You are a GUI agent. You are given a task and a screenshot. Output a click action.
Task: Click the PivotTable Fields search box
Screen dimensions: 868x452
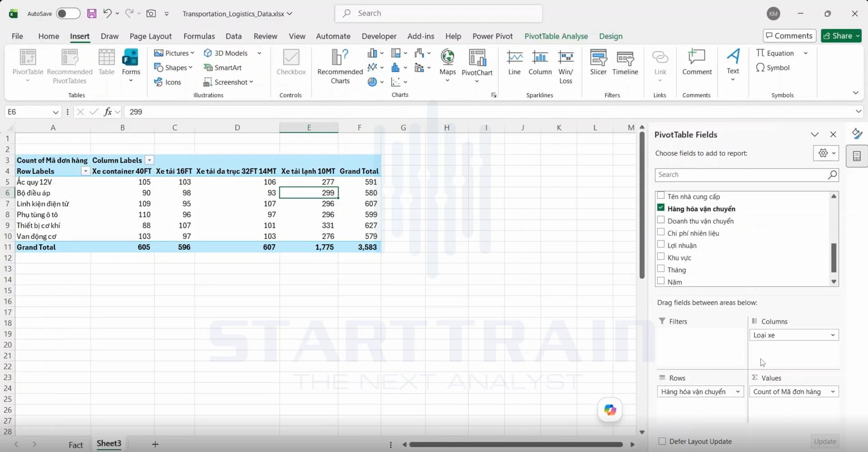tap(746, 175)
